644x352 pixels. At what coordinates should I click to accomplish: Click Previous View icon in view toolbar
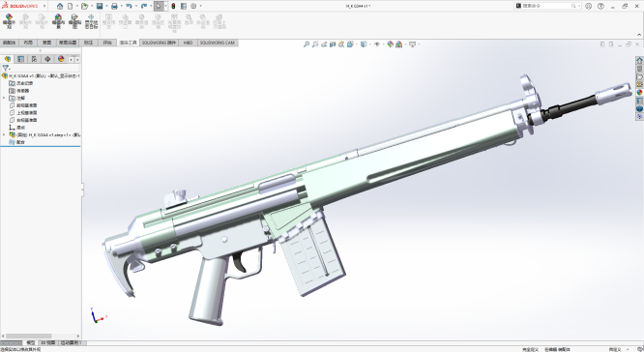pos(324,44)
